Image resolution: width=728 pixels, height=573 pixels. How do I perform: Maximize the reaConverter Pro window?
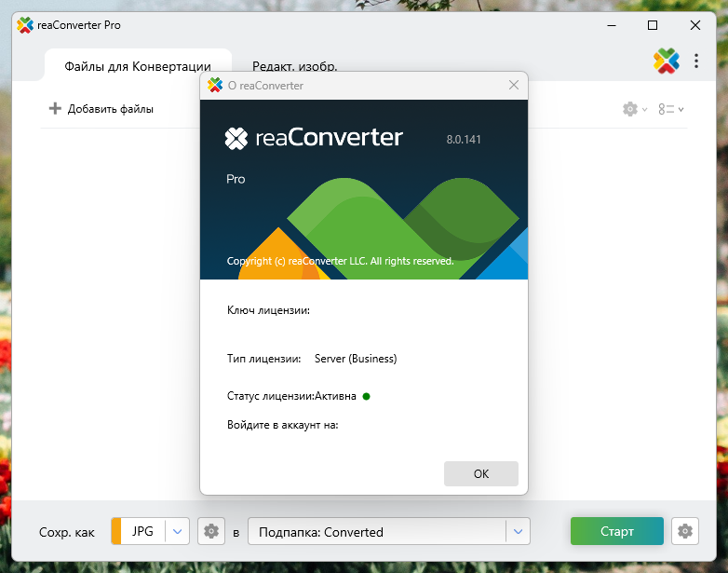[x=653, y=25]
